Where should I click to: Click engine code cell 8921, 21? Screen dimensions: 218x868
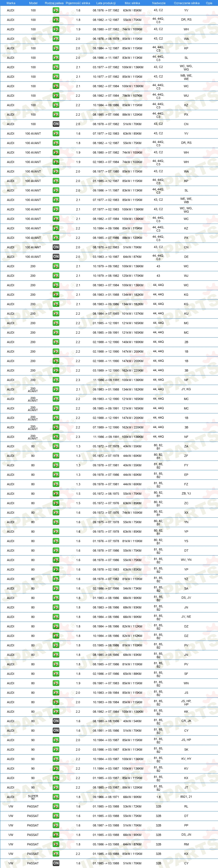186,797
